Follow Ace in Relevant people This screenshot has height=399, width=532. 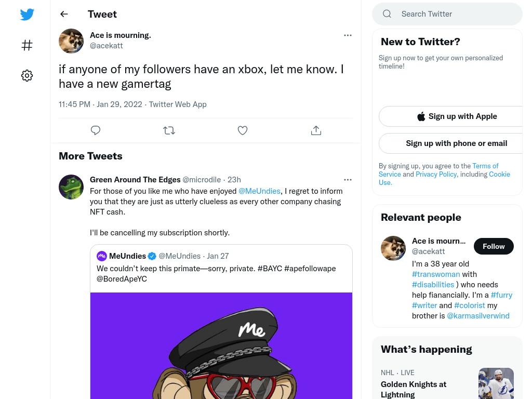[x=494, y=246]
